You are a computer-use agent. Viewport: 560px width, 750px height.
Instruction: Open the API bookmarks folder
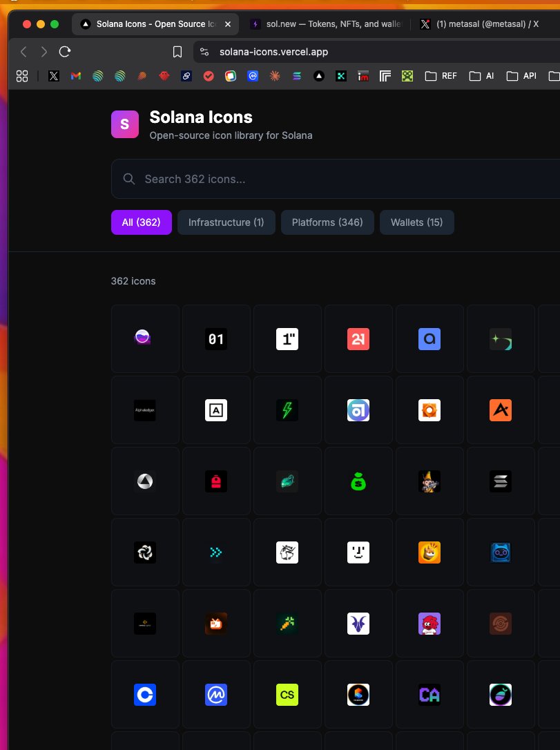click(521, 75)
